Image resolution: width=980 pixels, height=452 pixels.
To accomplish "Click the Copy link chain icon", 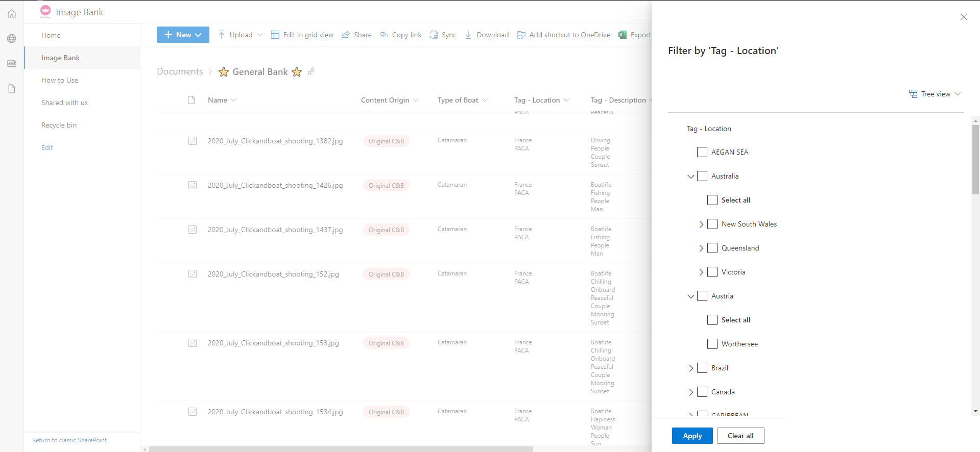I will [x=384, y=35].
